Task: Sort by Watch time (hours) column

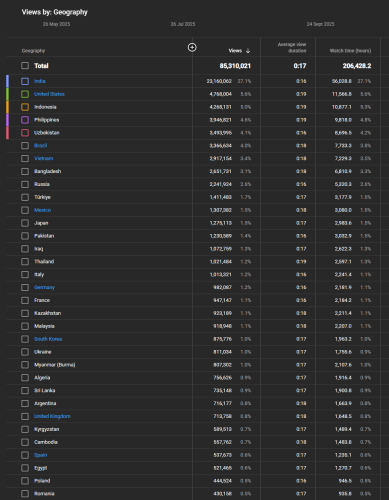Action: (350, 51)
